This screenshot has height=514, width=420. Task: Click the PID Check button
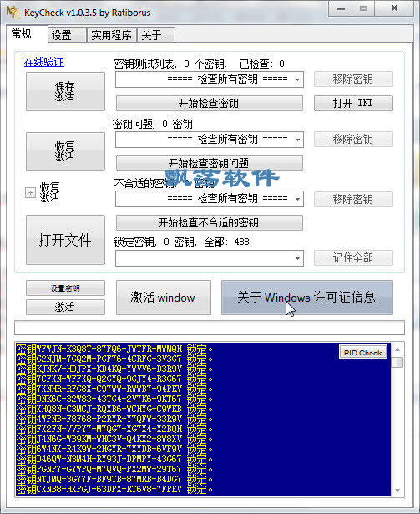click(362, 352)
